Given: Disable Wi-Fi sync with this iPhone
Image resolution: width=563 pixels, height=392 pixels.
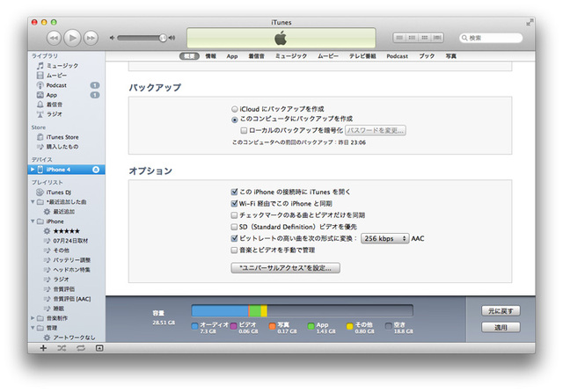Looking at the screenshot, I should point(234,203).
